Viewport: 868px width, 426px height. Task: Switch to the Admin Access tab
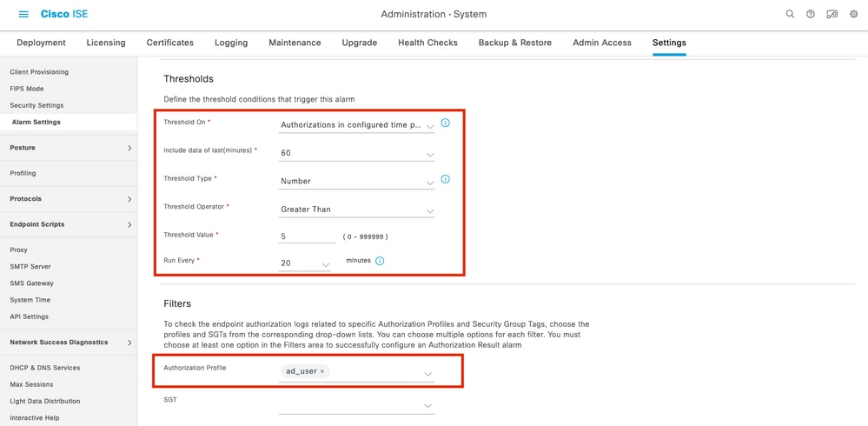tap(602, 43)
